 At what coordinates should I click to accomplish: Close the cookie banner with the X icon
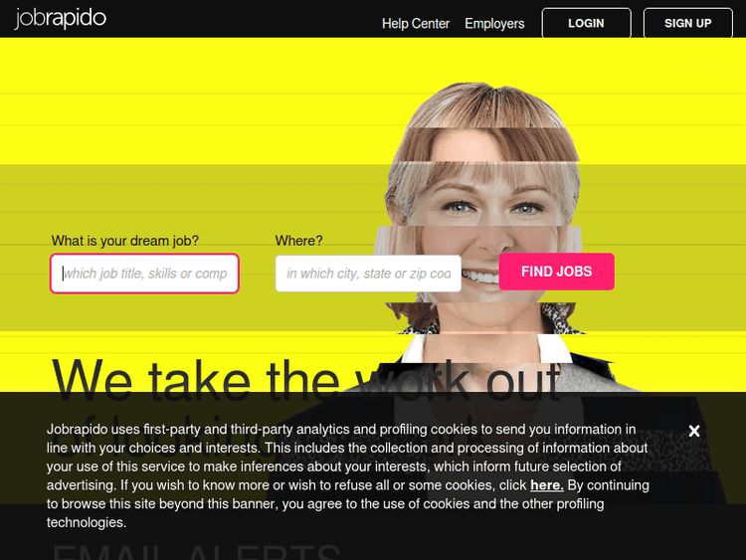[693, 431]
